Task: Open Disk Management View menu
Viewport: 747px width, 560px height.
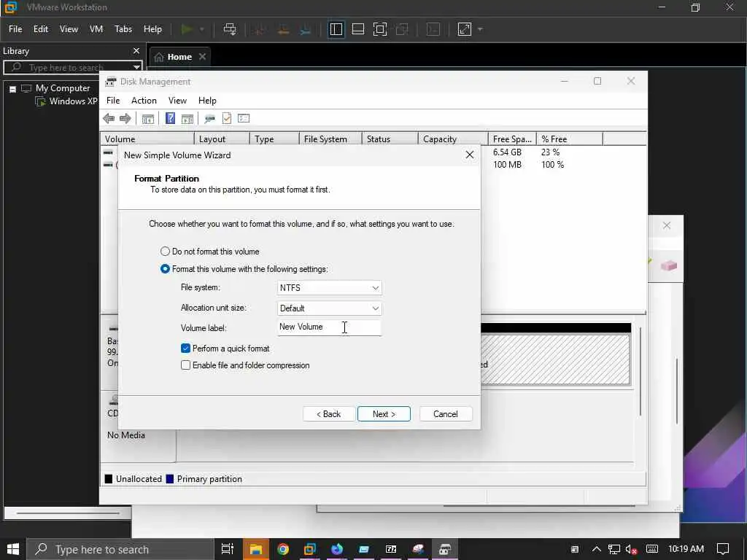Action: pyautogui.click(x=177, y=101)
